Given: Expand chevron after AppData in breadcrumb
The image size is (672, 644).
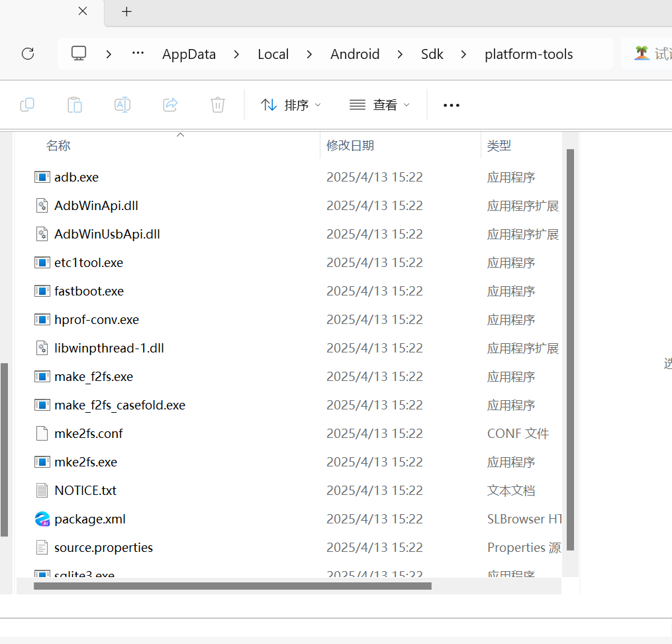Looking at the screenshot, I should (236, 54).
